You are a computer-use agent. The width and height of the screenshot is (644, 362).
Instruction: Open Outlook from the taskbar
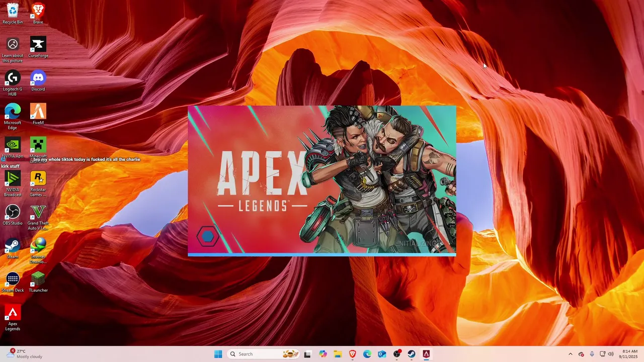click(382, 354)
